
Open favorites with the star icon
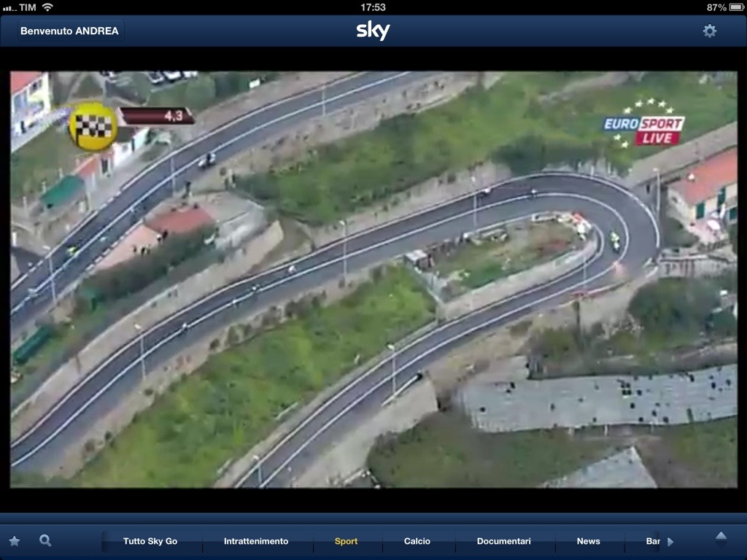tap(15, 541)
